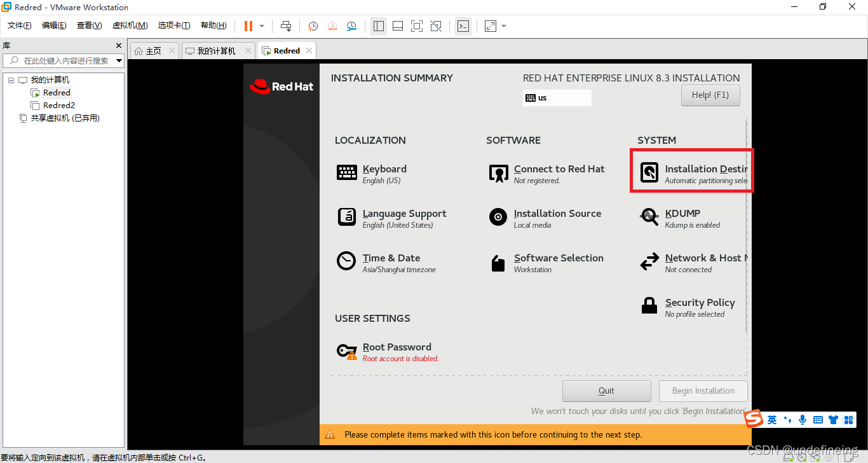Open the 编辑(E) menu
The image size is (868, 463).
54,25
